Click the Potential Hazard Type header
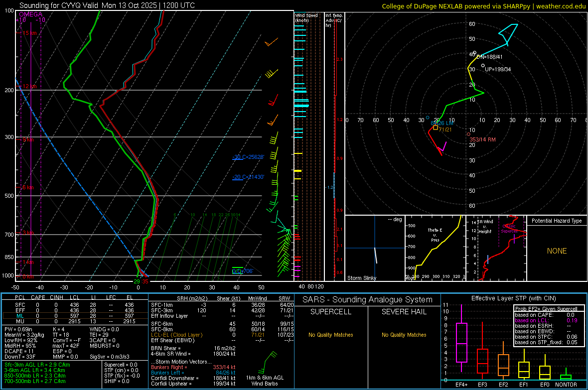The image size is (588, 390). (x=557, y=221)
